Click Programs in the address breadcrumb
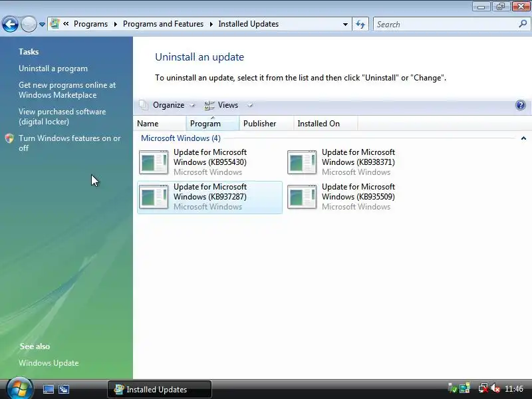 [90, 24]
